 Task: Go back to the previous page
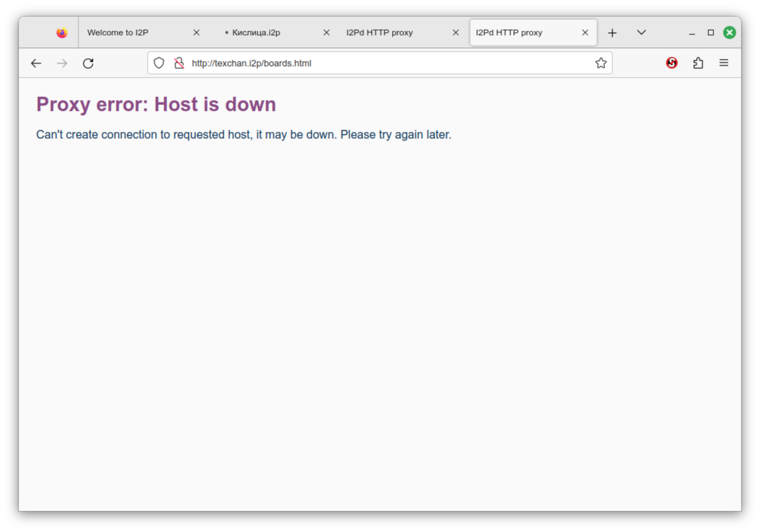[x=36, y=64]
